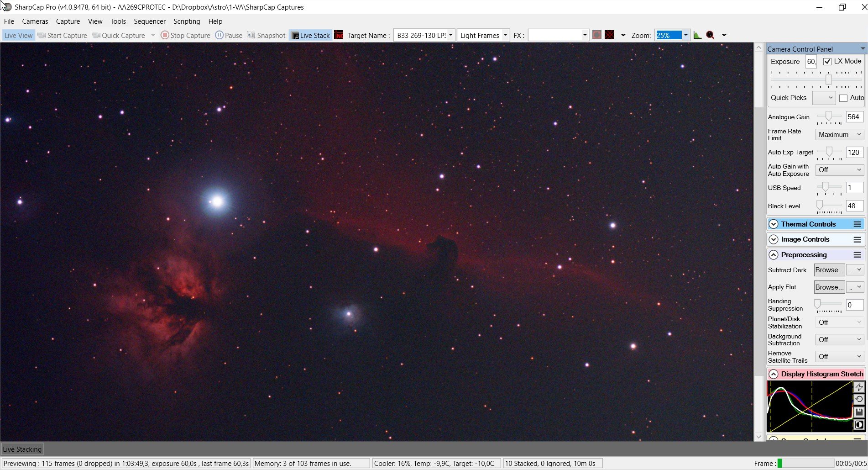Viewport: 868px width, 470px height.
Task: Open the Tools menu
Action: [x=118, y=21]
